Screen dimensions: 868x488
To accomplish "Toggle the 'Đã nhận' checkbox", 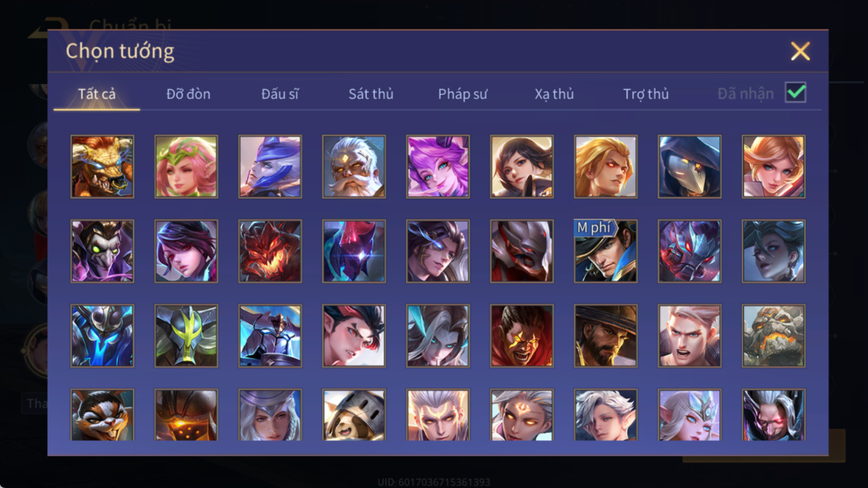I will coord(795,93).
